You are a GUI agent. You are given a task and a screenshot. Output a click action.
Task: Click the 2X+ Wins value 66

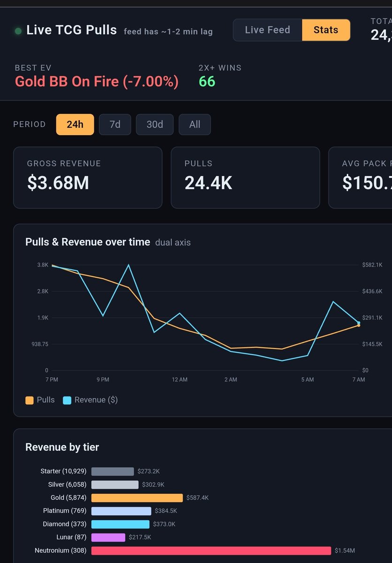tap(207, 82)
